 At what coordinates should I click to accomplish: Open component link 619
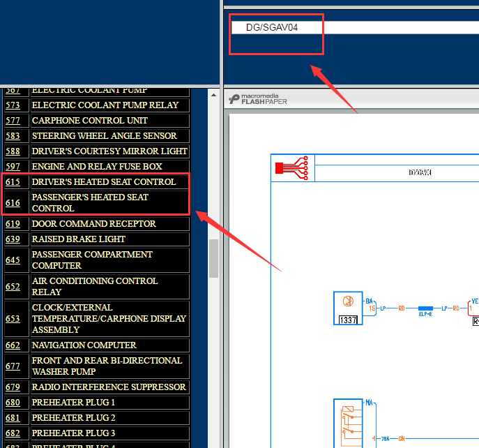(x=13, y=224)
